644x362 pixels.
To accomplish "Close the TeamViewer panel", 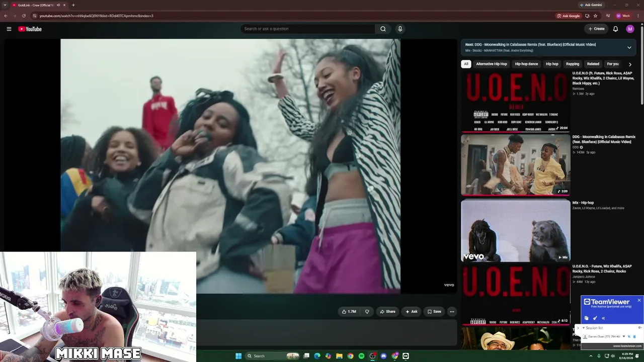I will point(639,300).
